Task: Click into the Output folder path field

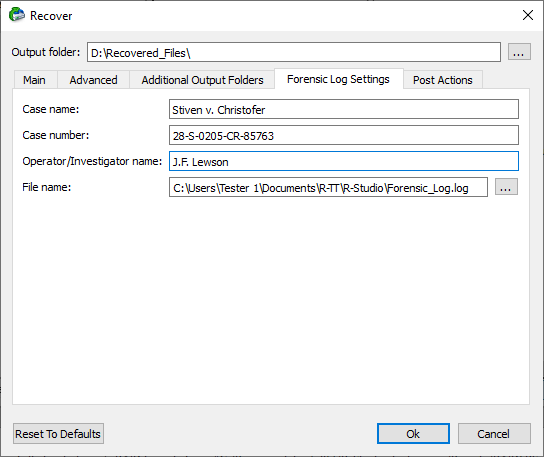Action: [x=294, y=52]
